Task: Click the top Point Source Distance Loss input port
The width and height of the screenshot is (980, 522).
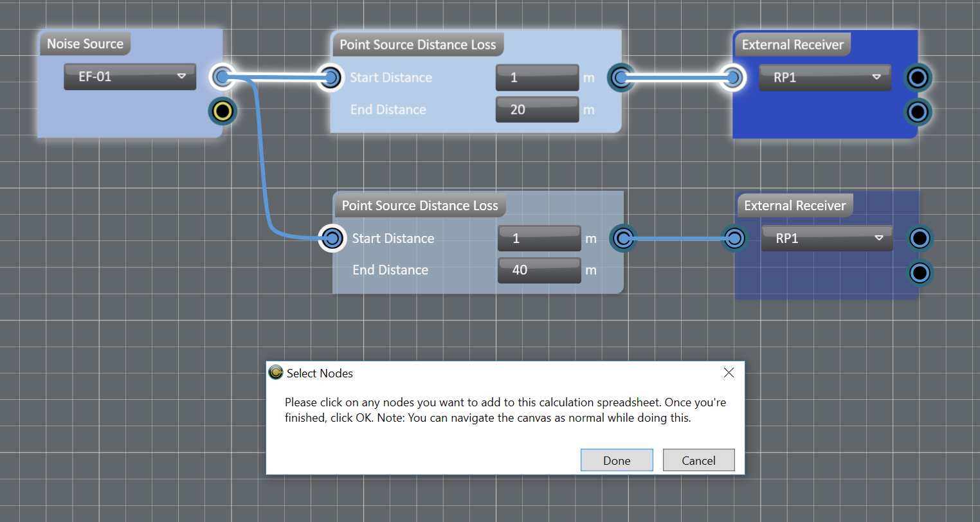Action: click(x=331, y=78)
